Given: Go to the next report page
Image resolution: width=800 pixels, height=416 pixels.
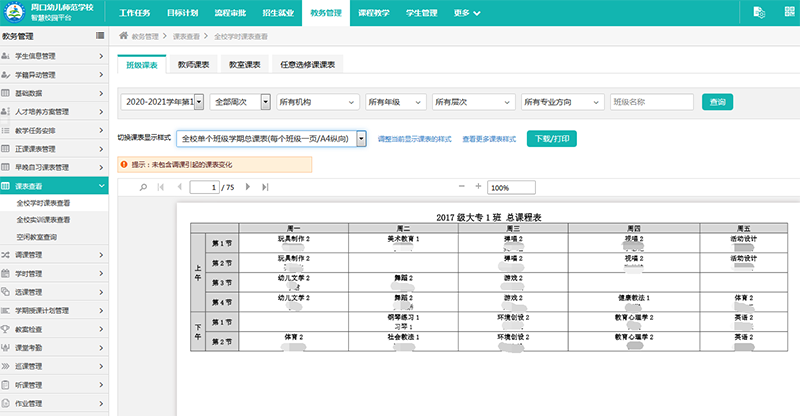Looking at the screenshot, I should point(249,187).
